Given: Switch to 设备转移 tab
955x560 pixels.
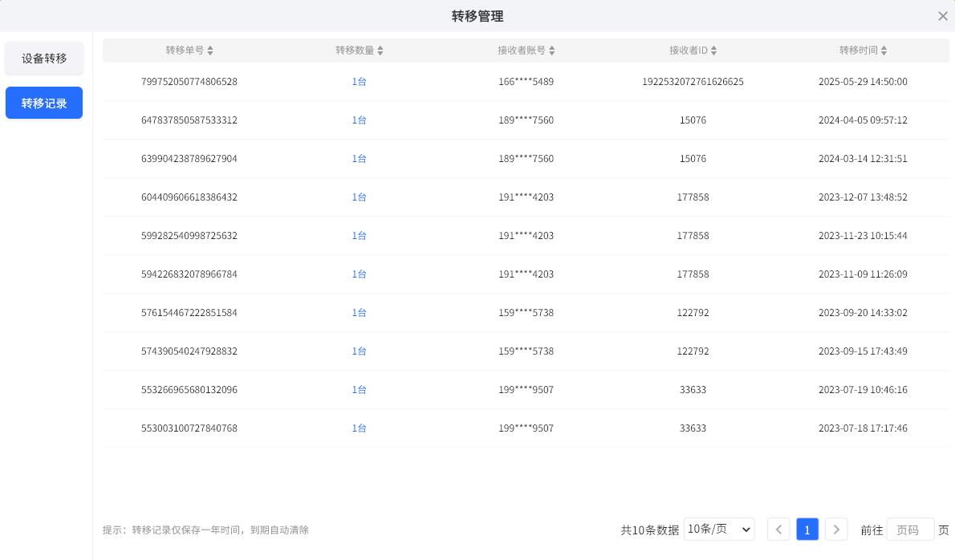Looking at the screenshot, I should point(44,59).
